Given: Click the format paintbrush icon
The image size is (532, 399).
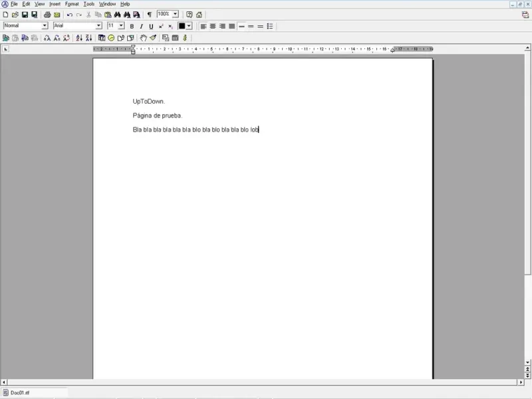Looking at the screenshot, I should tap(153, 38).
